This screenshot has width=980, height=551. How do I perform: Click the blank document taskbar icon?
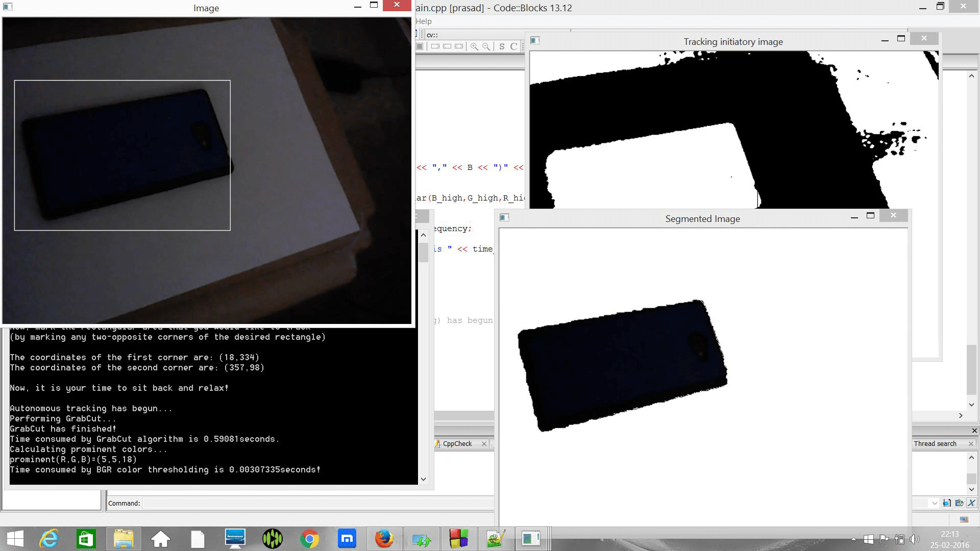pos(198,539)
